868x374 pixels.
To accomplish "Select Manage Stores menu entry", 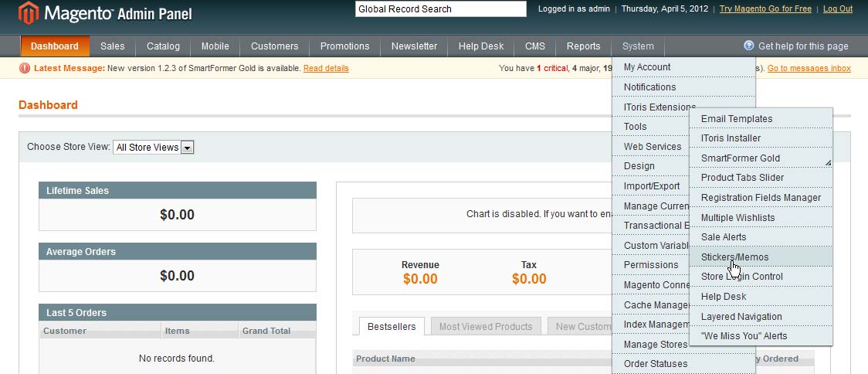I will [651, 344].
